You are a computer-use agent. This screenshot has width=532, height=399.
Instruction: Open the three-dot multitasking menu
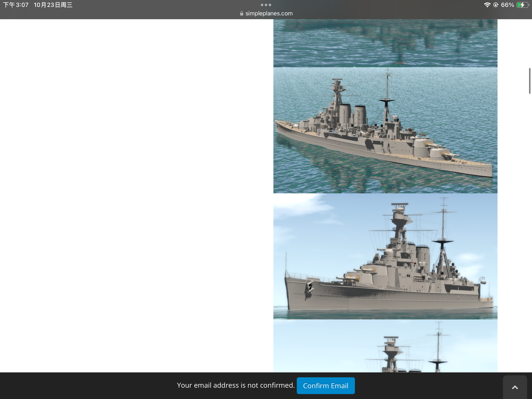tap(266, 5)
